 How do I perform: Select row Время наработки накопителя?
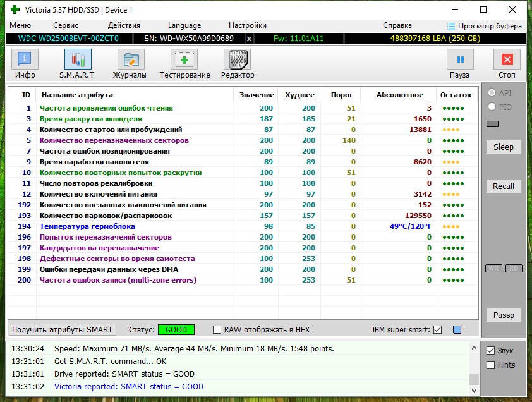click(x=243, y=162)
